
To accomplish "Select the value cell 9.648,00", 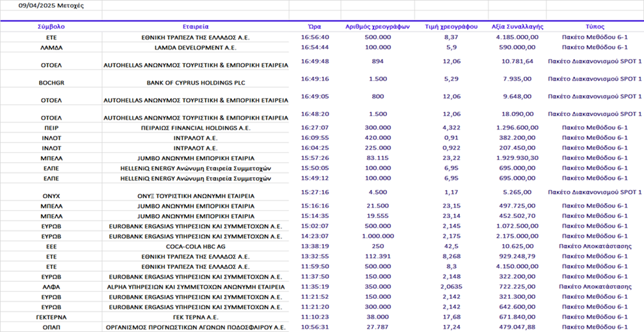I will click(x=518, y=96).
